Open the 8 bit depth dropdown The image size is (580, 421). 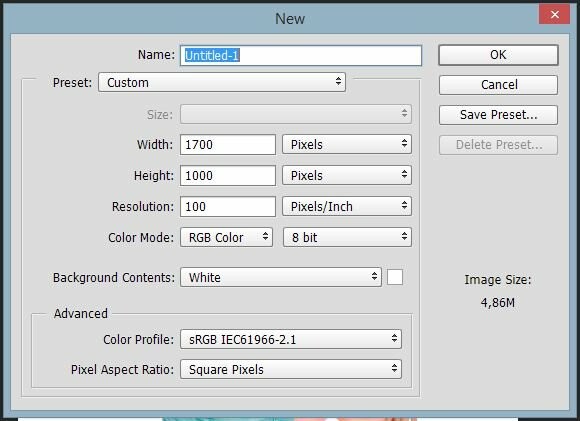(347, 237)
